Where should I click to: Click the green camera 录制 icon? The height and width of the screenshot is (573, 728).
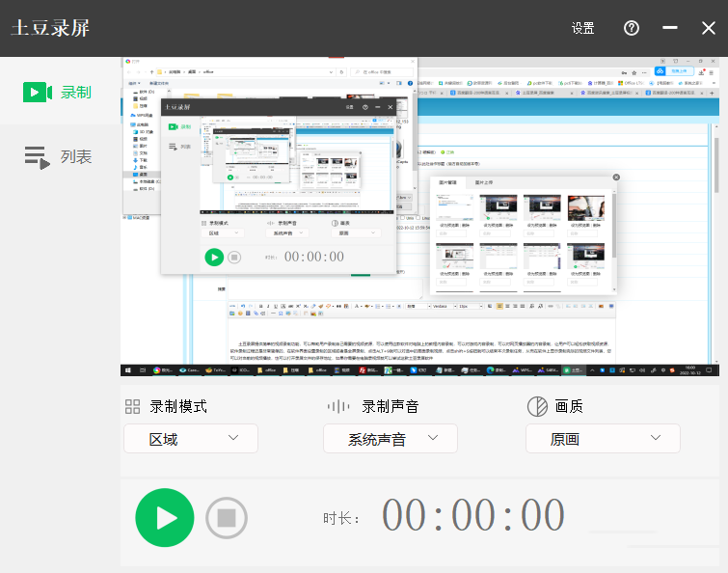[x=37, y=93]
